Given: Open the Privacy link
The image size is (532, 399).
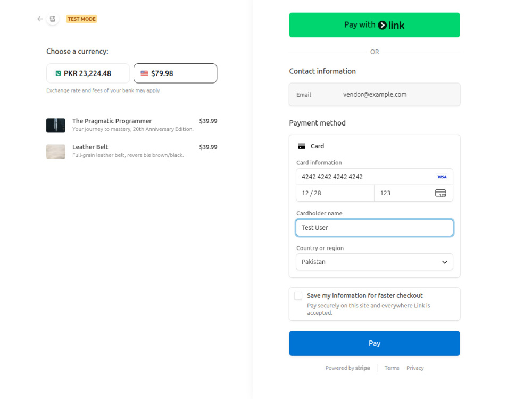Looking at the screenshot, I should (x=415, y=368).
